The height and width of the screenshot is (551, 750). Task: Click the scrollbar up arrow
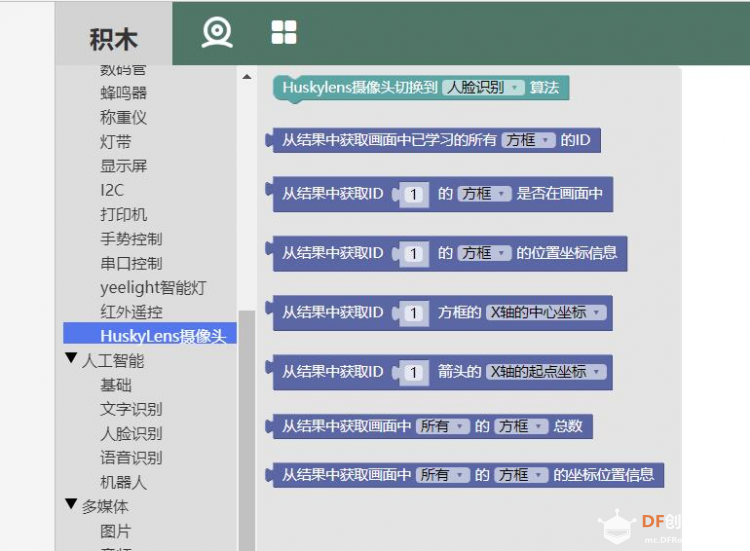point(247,77)
